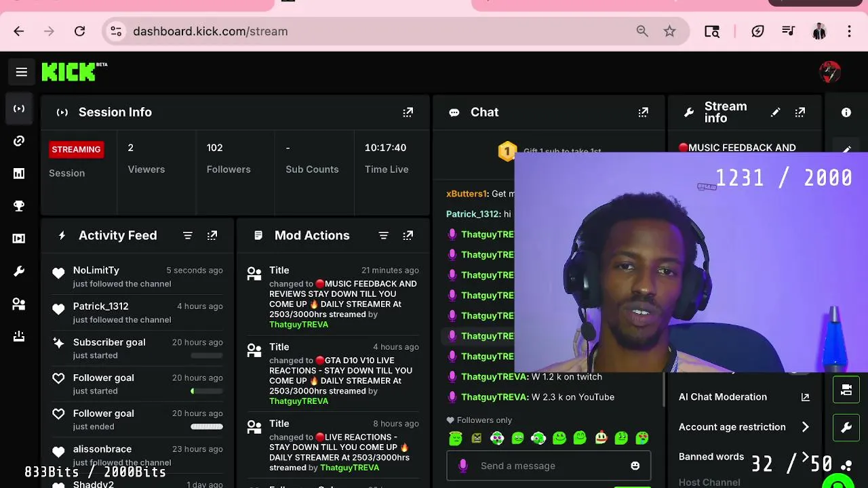Viewport: 868px width, 488px height.
Task: Open the wrench settings icon in the sidebar
Action: pos(19,271)
